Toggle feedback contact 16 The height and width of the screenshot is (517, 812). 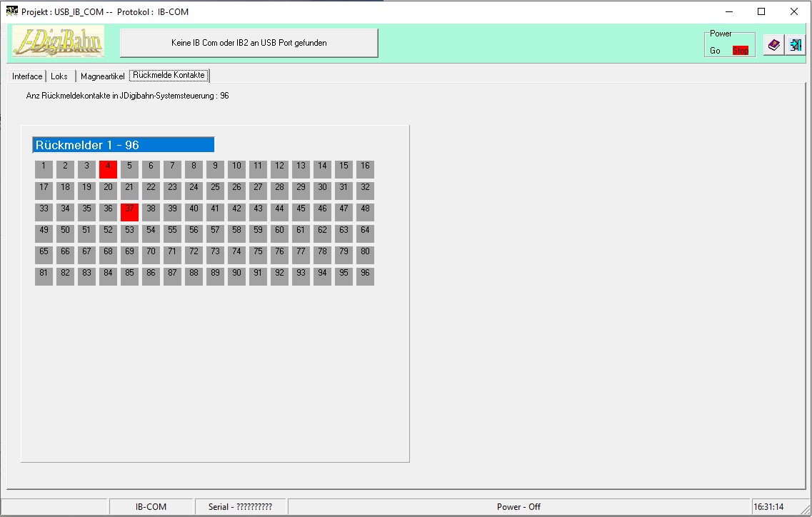(x=365, y=169)
